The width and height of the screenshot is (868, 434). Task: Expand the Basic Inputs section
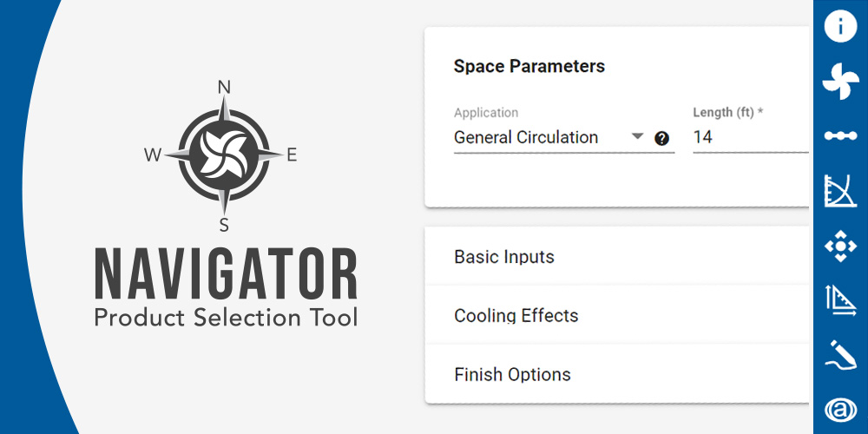pos(504,257)
